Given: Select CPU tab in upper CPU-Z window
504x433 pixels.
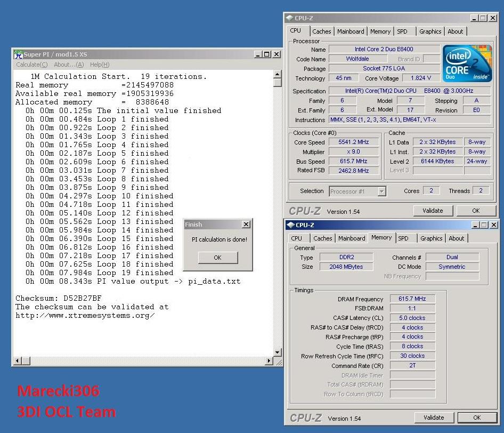Looking at the screenshot, I should [295, 30].
